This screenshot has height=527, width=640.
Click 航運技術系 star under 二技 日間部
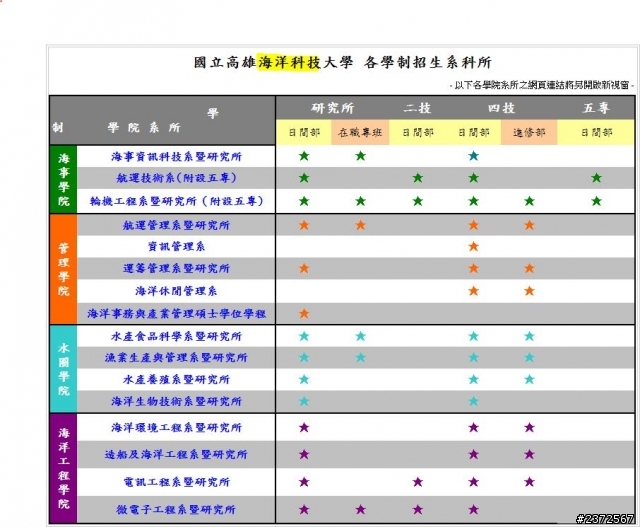tap(418, 178)
